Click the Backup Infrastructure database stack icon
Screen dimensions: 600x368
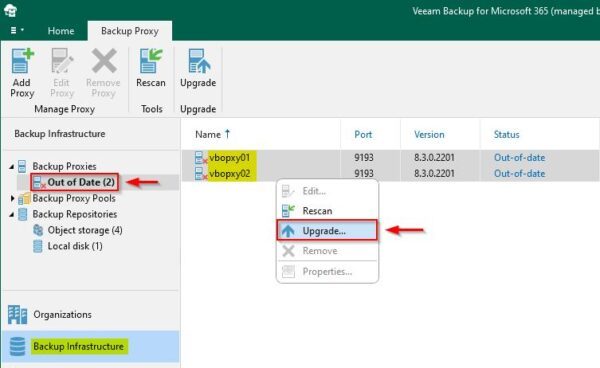pyautogui.click(x=18, y=347)
